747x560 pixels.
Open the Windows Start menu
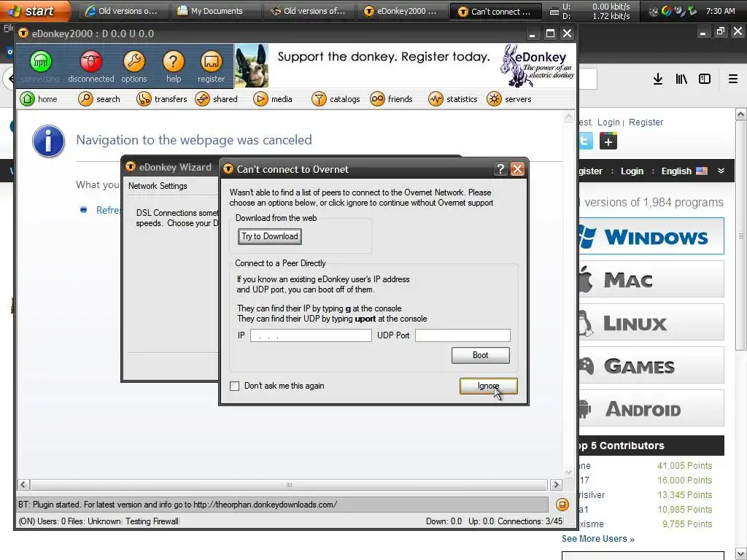tap(35, 10)
